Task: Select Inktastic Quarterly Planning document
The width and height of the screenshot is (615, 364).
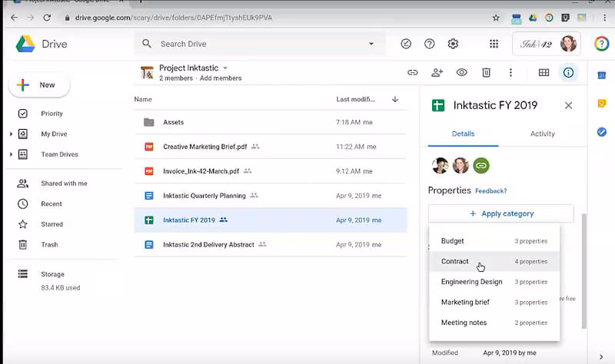Action: coord(271,196)
